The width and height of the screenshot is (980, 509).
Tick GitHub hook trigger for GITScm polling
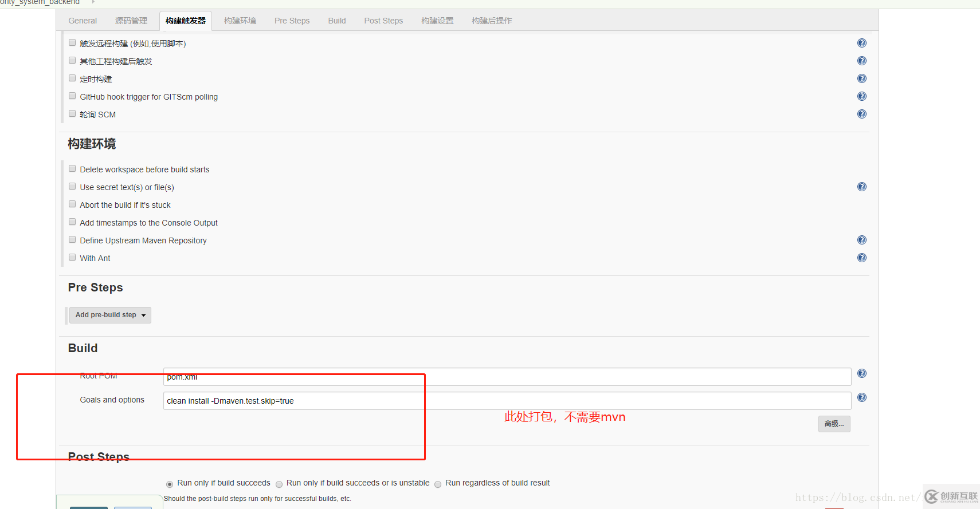pyautogui.click(x=72, y=96)
